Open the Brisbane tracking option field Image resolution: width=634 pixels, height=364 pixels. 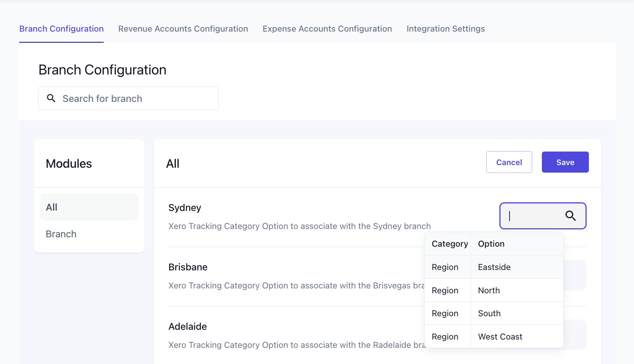tap(575, 275)
